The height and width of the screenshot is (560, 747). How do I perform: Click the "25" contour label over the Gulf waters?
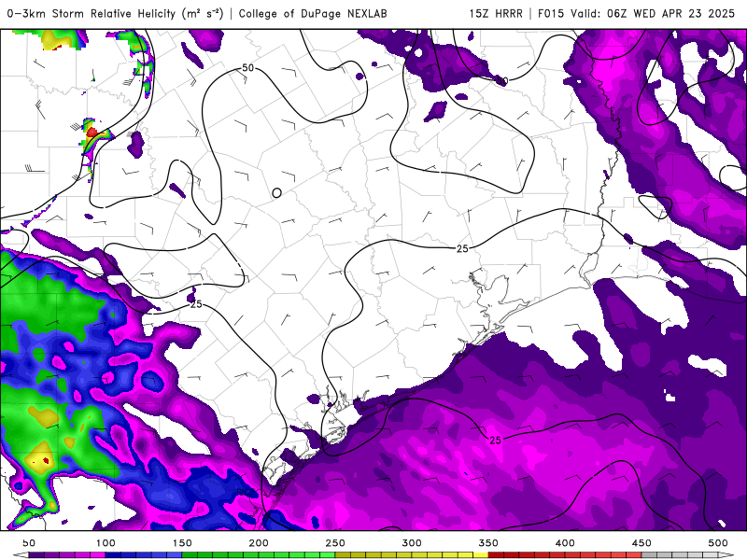coord(496,440)
